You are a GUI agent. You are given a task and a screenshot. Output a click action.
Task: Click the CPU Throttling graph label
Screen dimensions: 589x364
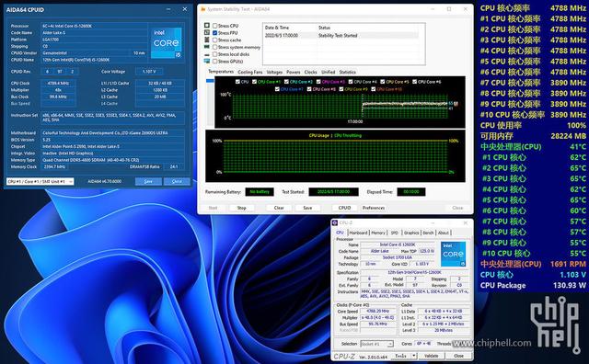(x=348, y=135)
